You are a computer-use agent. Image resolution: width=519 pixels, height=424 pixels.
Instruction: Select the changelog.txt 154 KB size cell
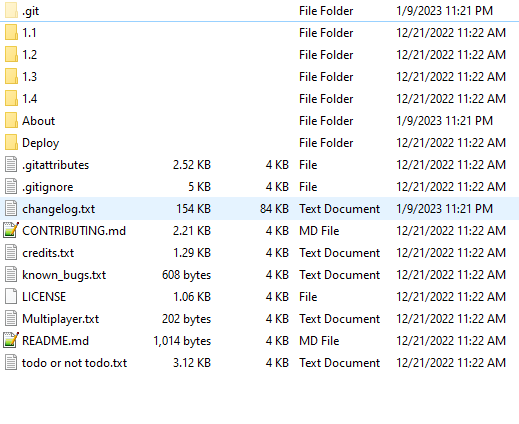click(x=194, y=209)
